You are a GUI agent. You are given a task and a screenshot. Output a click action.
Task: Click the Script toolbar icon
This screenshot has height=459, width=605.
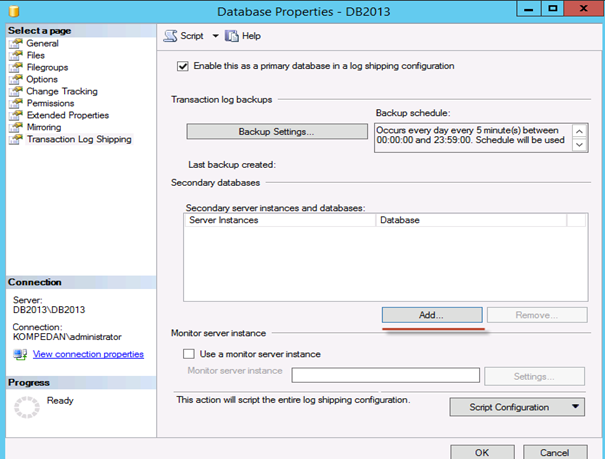(170, 36)
